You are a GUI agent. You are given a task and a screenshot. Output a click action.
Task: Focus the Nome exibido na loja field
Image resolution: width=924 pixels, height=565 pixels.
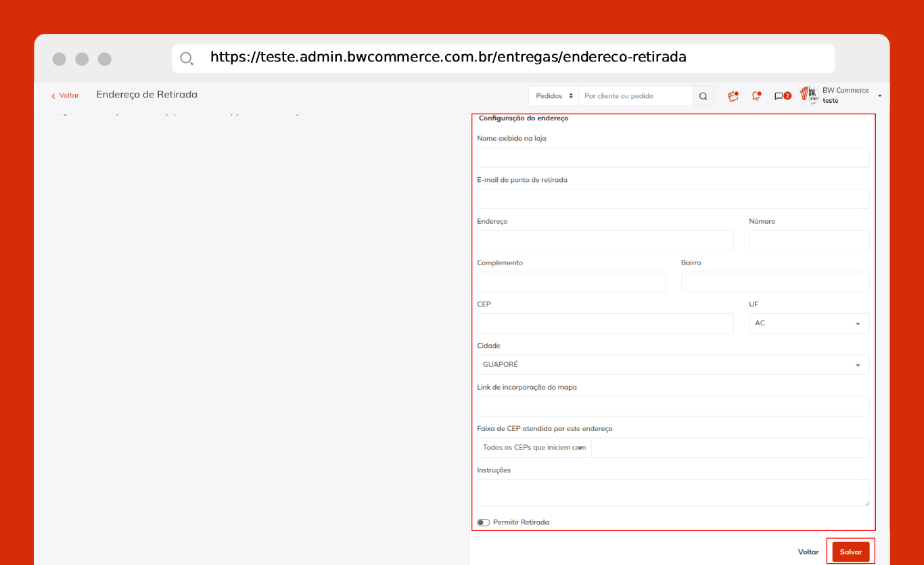coord(672,158)
